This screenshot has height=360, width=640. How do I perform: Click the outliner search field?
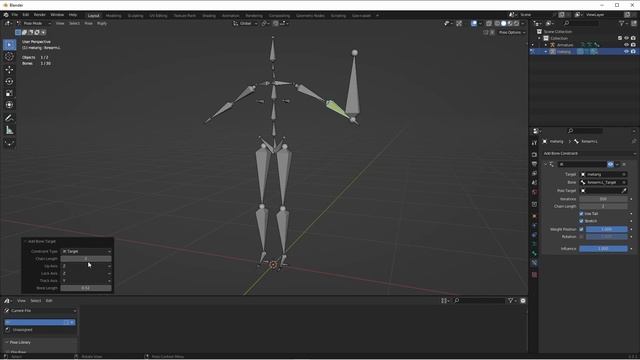coord(581,24)
